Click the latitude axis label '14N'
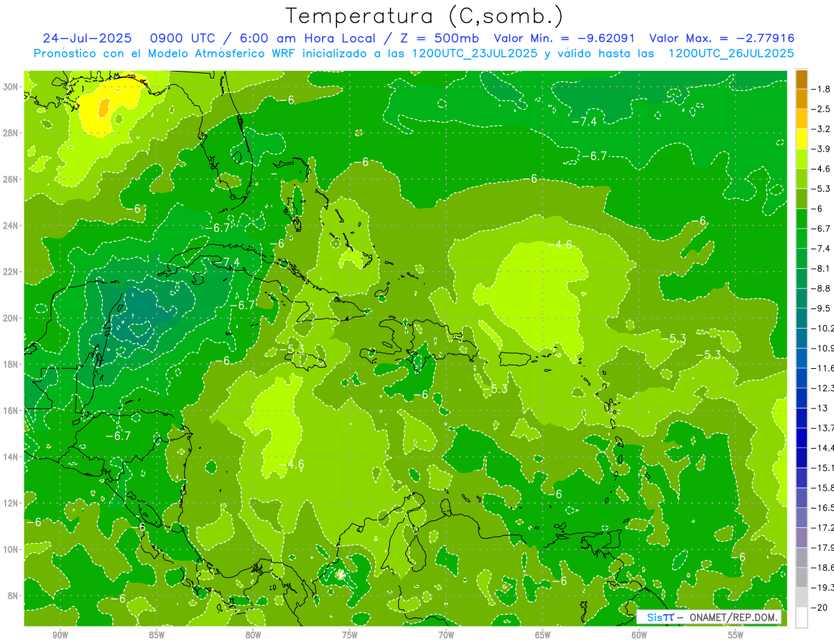This screenshot has height=644, width=834. coord(11,457)
